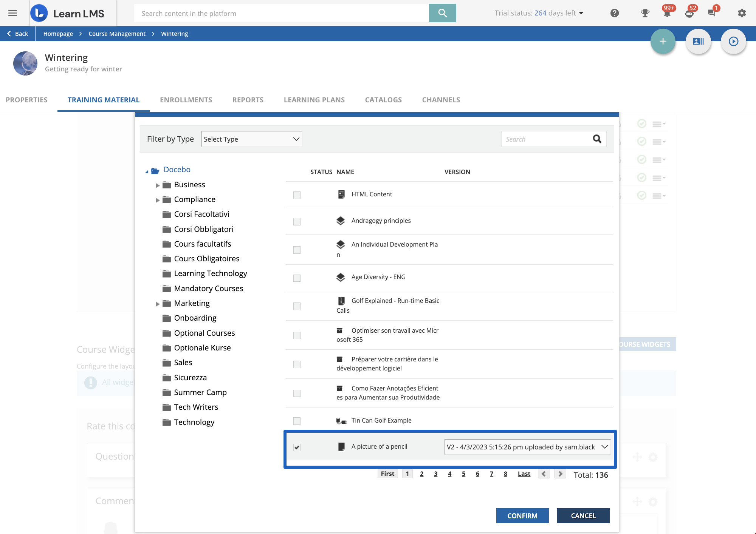This screenshot has width=756, height=534.
Task: Check the HTML Content checkbox
Action: [297, 195]
